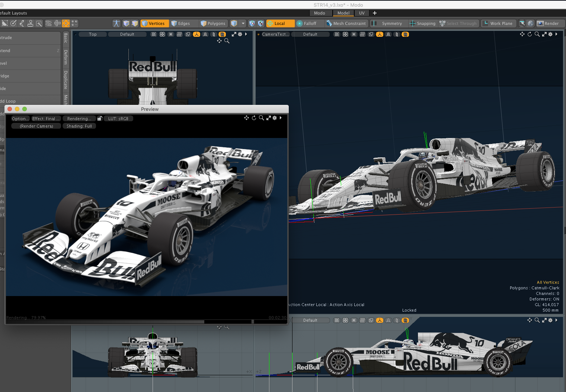Image resolution: width=566 pixels, height=392 pixels.
Task: Click Rendering... button in Preview
Action: click(79, 119)
